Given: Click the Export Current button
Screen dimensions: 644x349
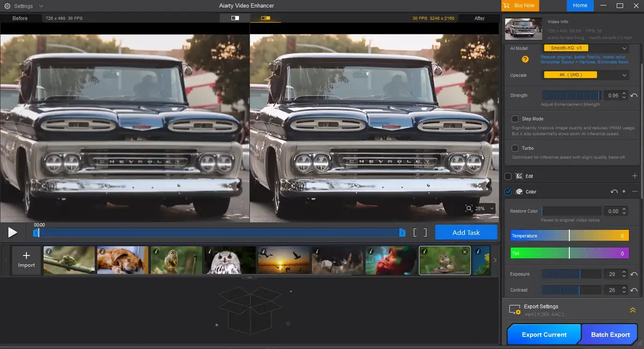Looking at the screenshot, I should (x=544, y=334).
